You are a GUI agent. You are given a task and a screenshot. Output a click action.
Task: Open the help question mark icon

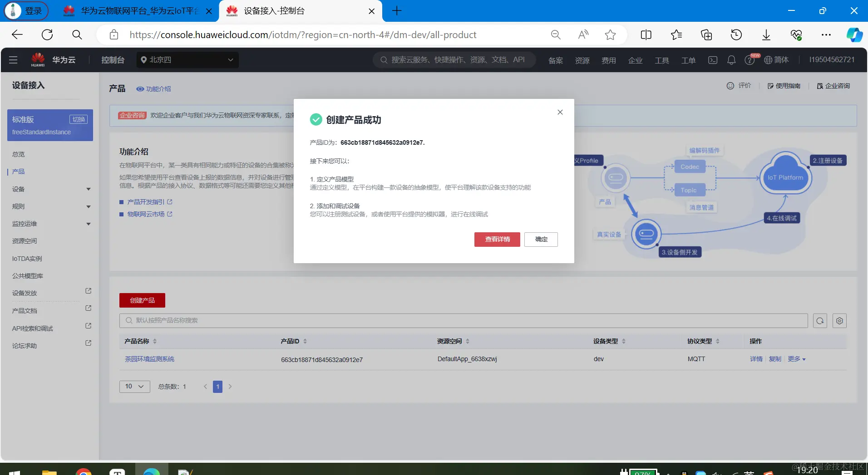point(750,60)
